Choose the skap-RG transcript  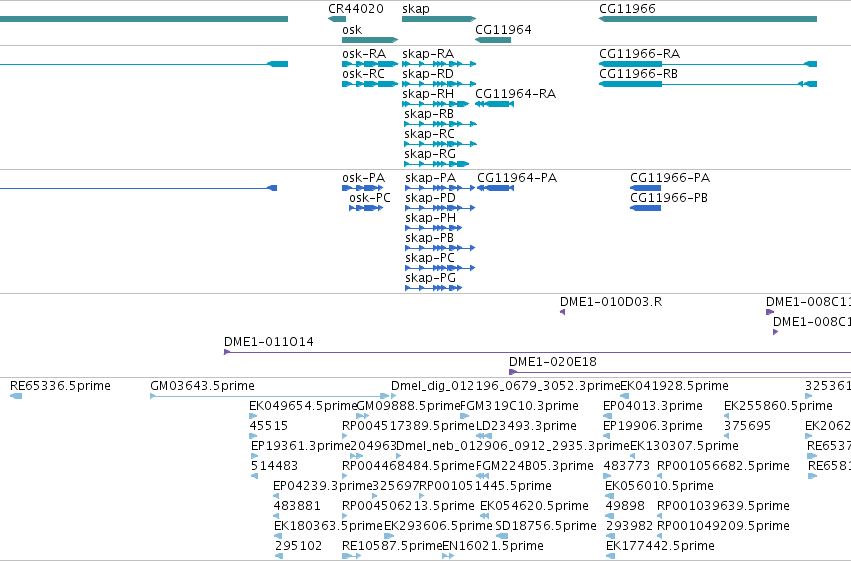click(x=436, y=164)
